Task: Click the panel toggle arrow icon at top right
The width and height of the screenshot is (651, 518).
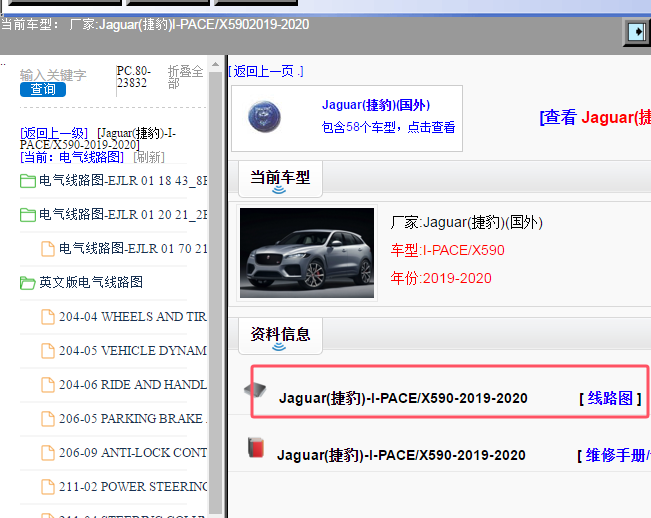Action: pos(637,32)
